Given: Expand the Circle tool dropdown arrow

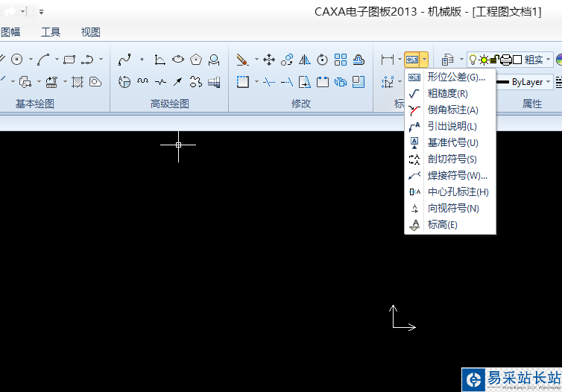Looking at the screenshot, I should pyautogui.click(x=31, y=60).
